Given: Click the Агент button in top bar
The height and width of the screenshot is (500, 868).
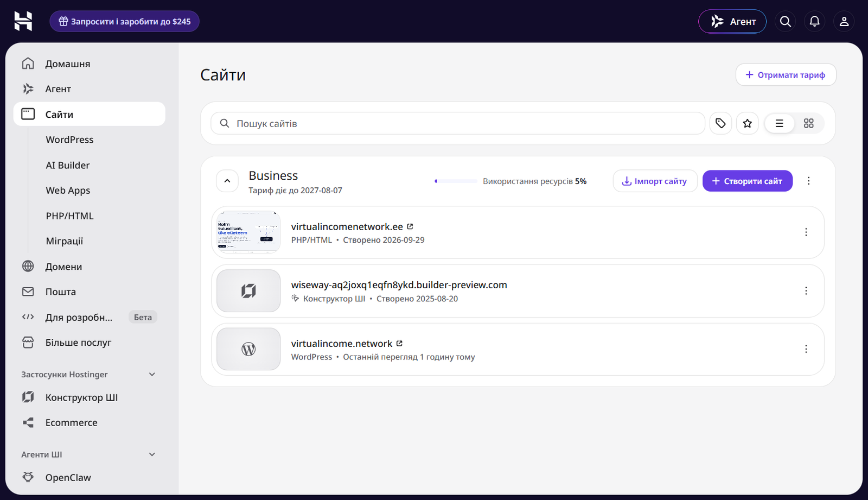Looking at the screenshot, I should coord(732,21).
